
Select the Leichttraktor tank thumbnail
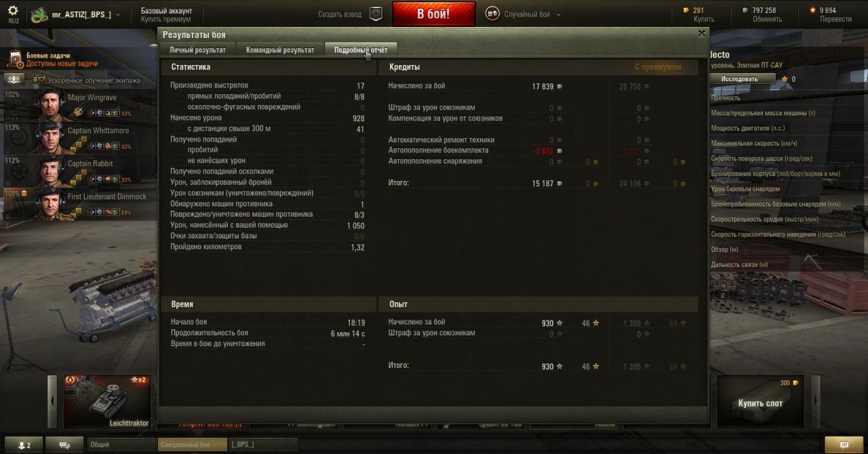[x=107, y=401]
